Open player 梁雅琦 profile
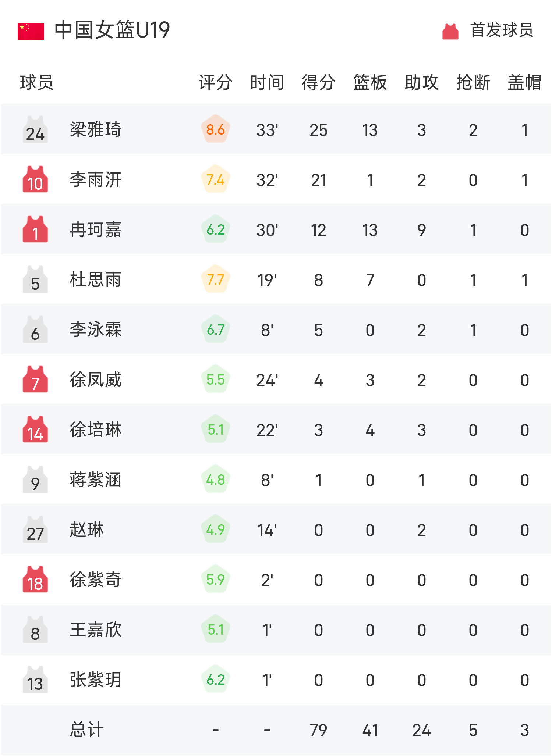 point(96,130)
